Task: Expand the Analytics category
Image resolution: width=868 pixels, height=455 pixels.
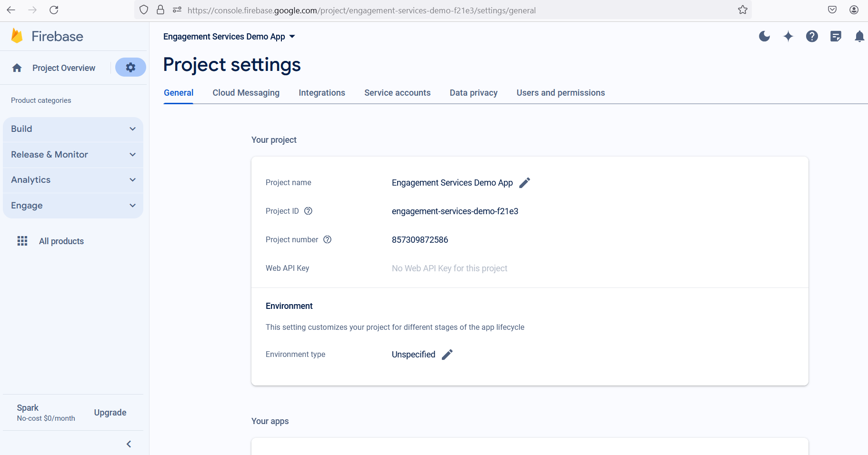Action: [73, 180]
